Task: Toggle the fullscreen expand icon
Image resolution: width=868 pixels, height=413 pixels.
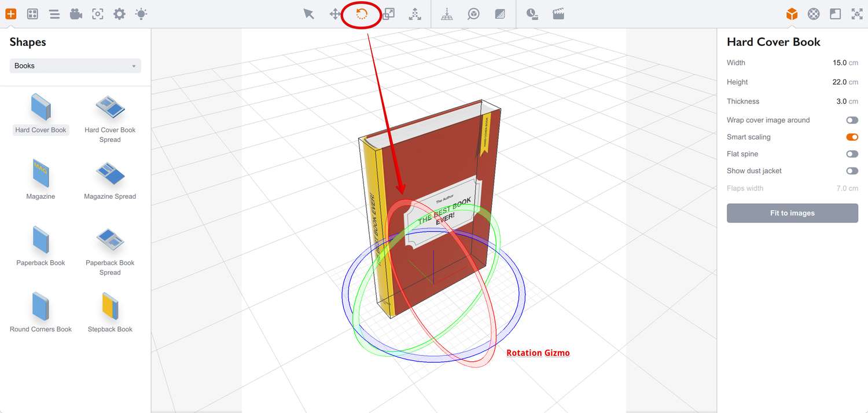Action: click(857, 14)
